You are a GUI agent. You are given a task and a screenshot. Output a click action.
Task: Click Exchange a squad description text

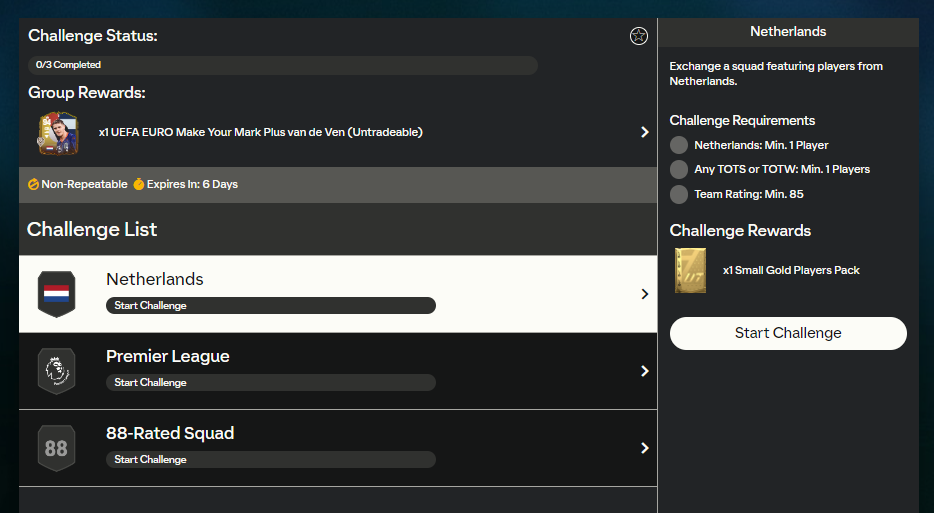click(x=776, y=74)
